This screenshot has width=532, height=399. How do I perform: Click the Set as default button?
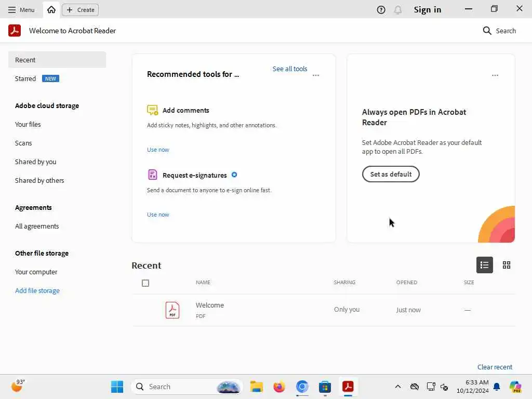click(x=391, y=174)
